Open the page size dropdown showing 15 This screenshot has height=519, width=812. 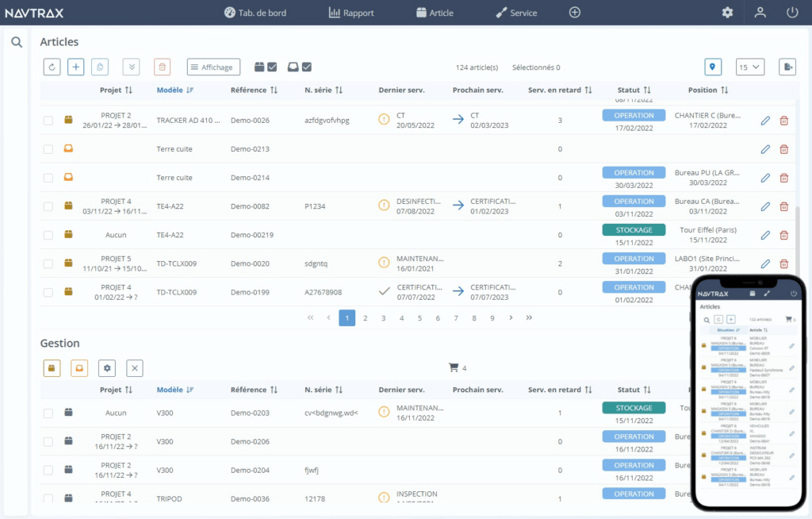(750, 67)
